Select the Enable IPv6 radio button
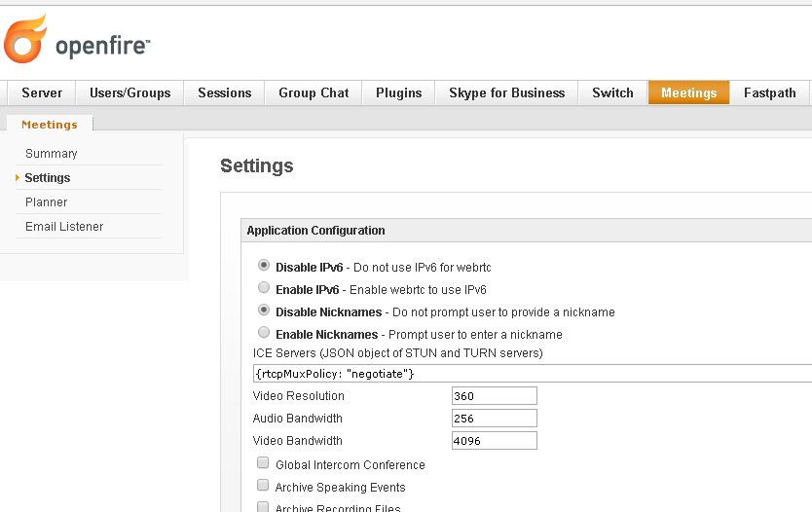 [x=264, y=288]
